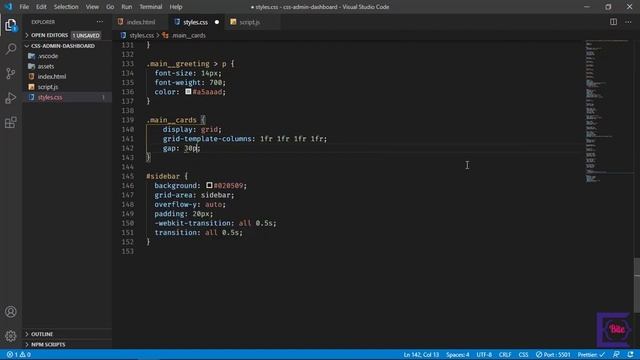The height and width of the screenshot is (360, 640).
Task: Click the 1 UNSAVED badge
Action: 86,36
